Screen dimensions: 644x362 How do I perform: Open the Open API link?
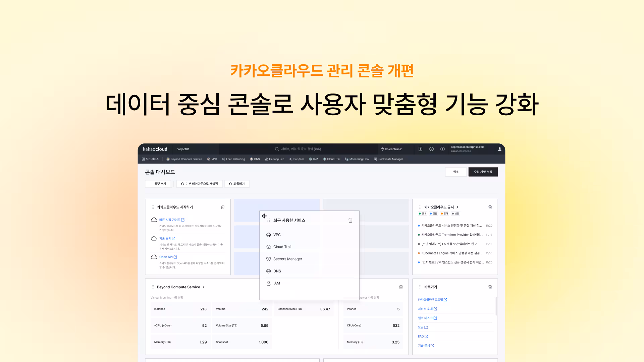(x=168, y=257)
